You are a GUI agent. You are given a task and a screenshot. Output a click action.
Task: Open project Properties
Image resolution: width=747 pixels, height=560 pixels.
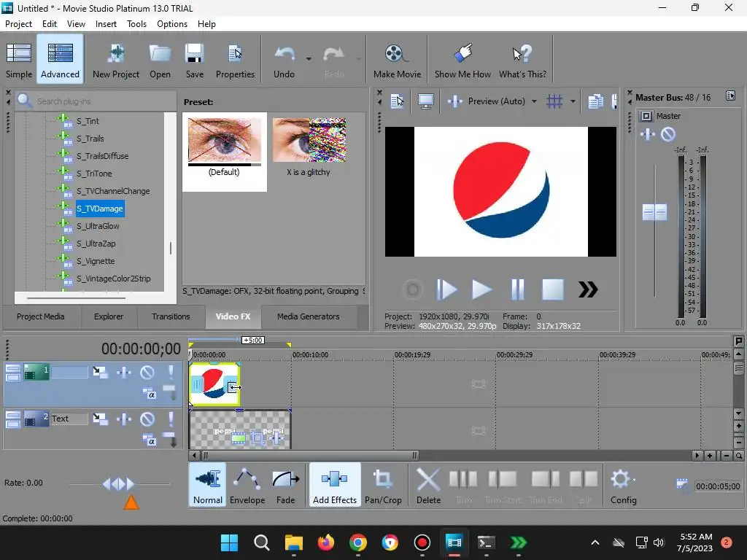point(235,60)
